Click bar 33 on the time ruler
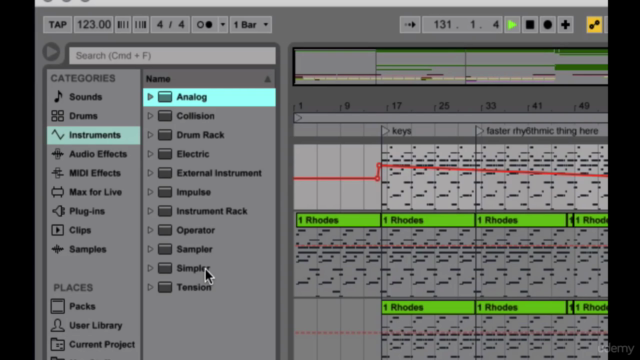 click(x=490, y=106)
